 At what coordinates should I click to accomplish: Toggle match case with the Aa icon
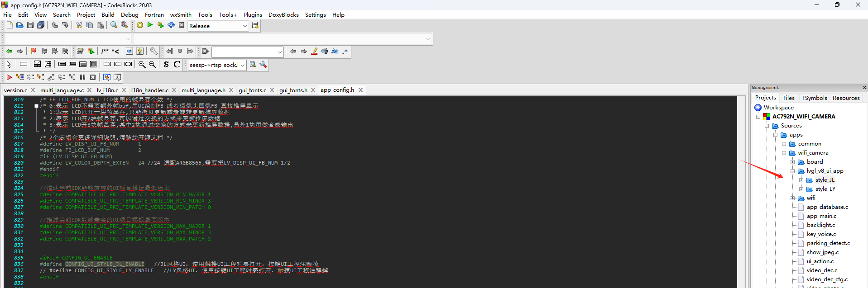coord(335,51)
